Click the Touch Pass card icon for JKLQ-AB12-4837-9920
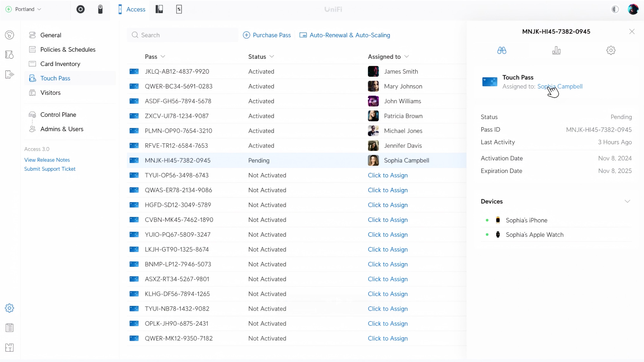 click(134, 71)
